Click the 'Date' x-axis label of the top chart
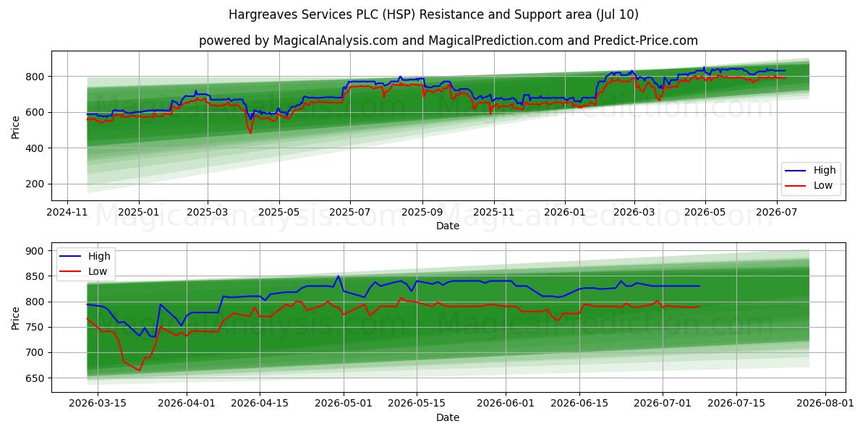 (448, 226)
